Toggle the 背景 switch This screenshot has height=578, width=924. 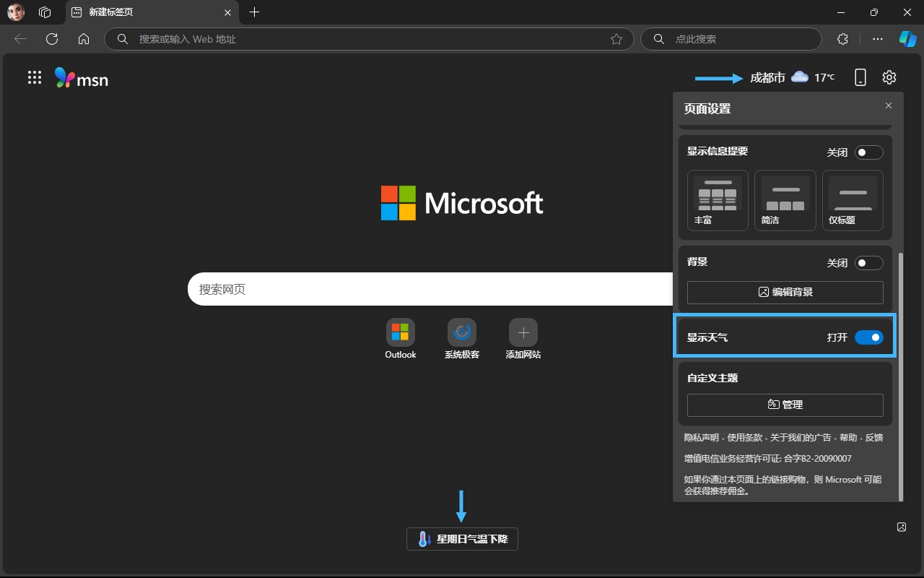869,263
